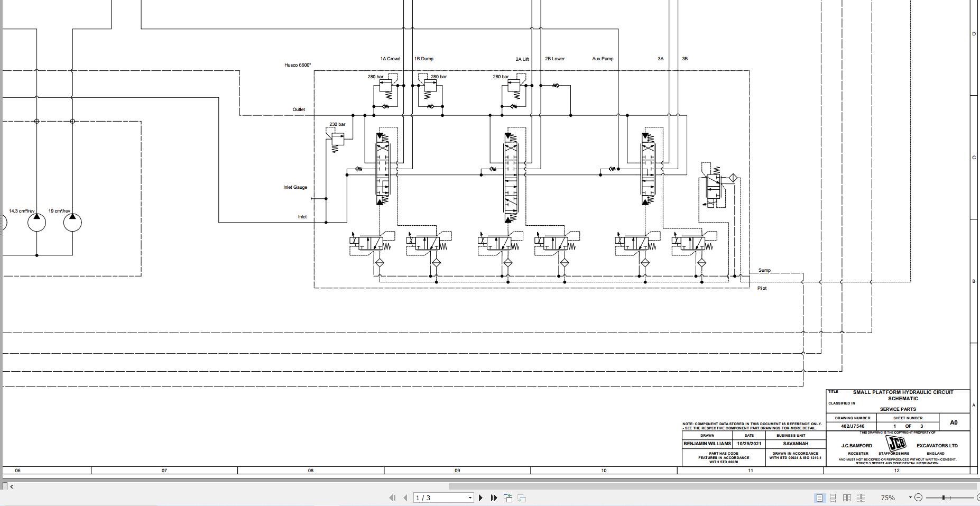
Task: Navigate to the previous page
Action: point(405,498)
